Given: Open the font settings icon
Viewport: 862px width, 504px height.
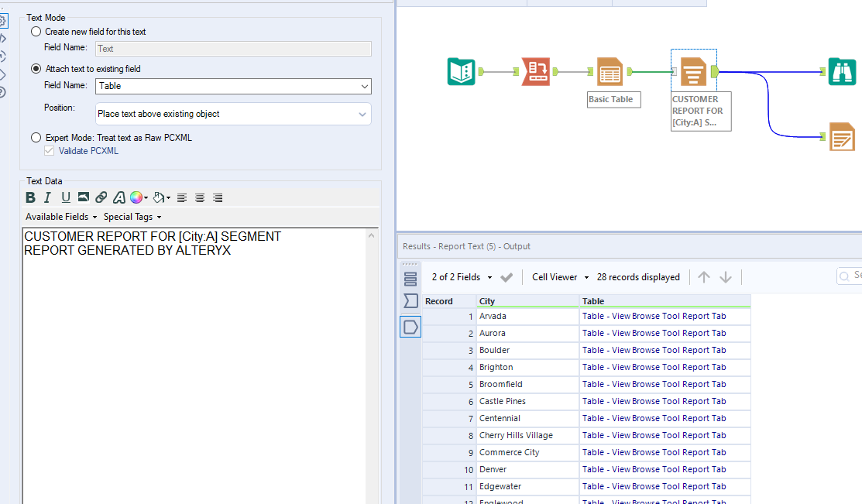Looking at the screenshot, I should pos(118,197).
